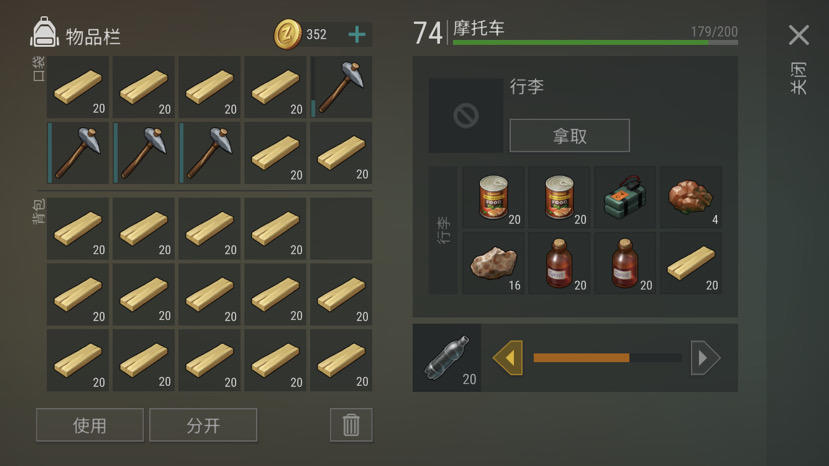Decrease quantity with the yellow left arrow
This screenshot has height=466, width=829.
pos(508,358)
